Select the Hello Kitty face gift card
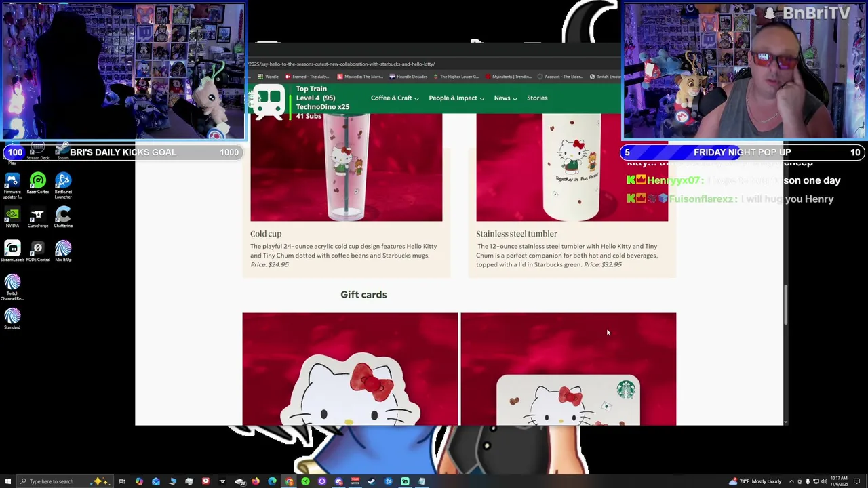Viewport: 868px width, 488px height. coord(350,369)
